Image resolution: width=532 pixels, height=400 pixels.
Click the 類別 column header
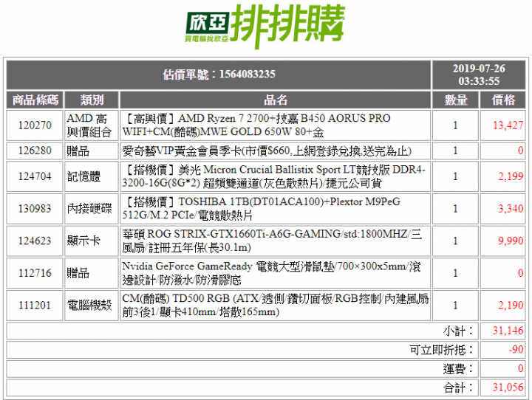[92, 100]
